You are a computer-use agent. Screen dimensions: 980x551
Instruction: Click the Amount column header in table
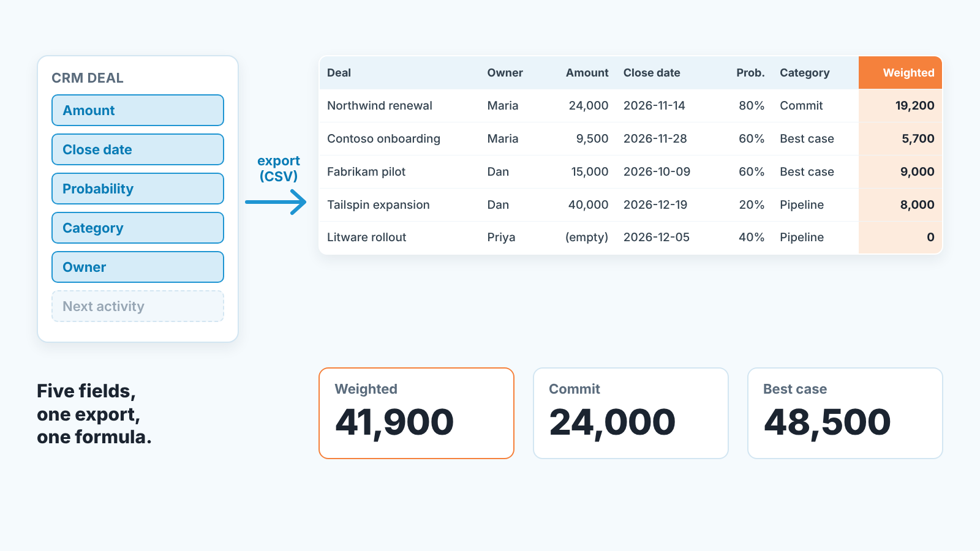[x=587, y=73]
